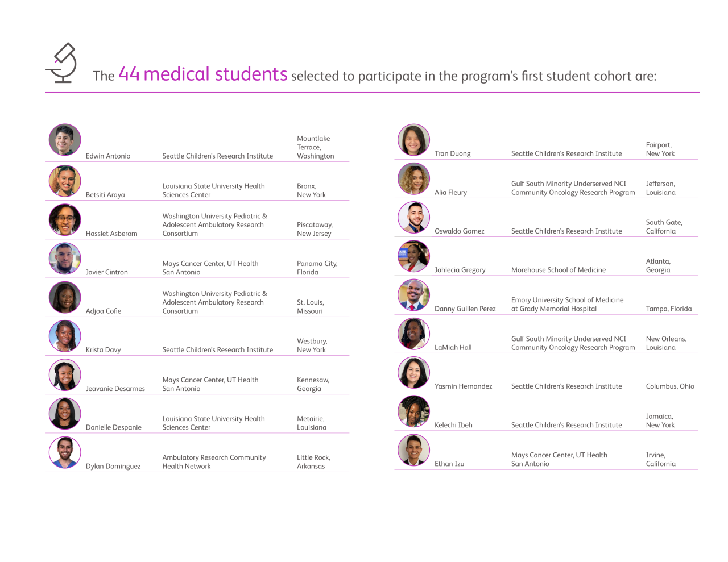
Task: Click Ethan Izu's profile photo
Action: pyautogui.click(x=413, y=450)
